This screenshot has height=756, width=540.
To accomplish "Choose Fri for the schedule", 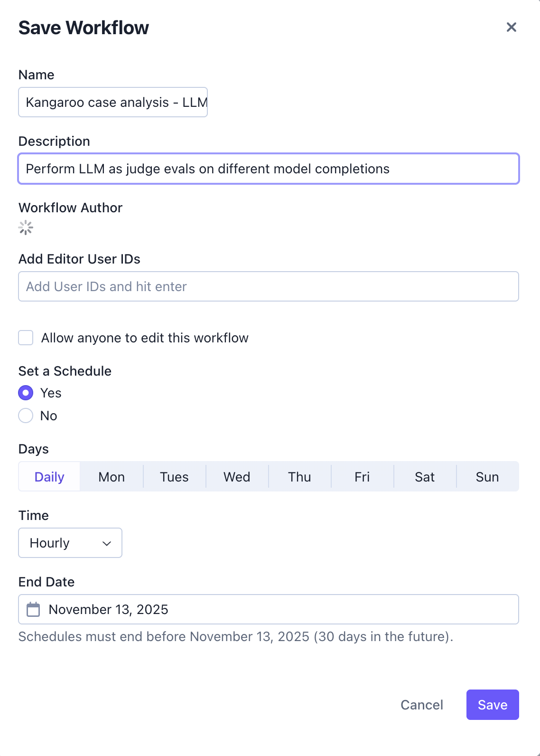I will (x=362, y=476).
